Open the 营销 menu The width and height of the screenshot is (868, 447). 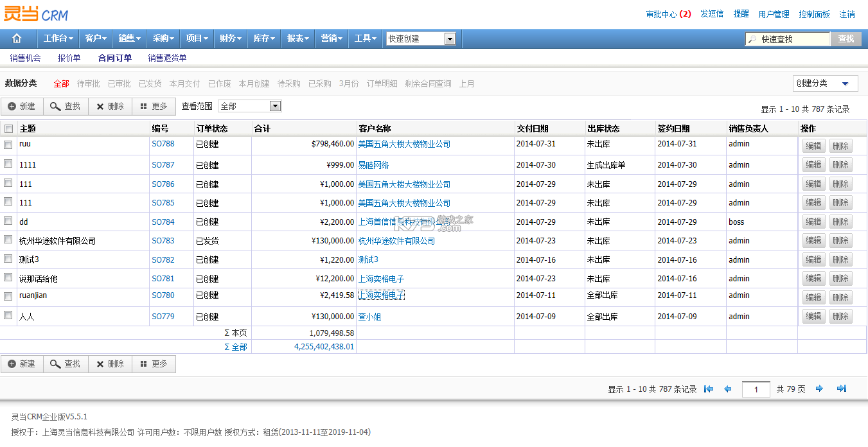pos(332,39)
